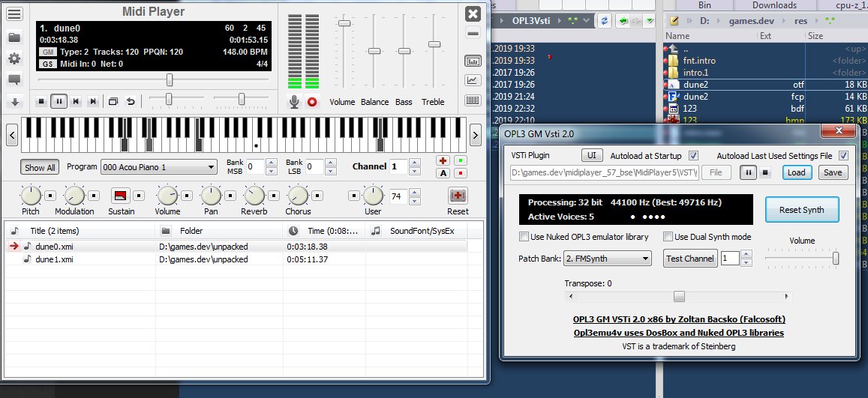
Task: Click the Load settings button
Action: (796, 172)
